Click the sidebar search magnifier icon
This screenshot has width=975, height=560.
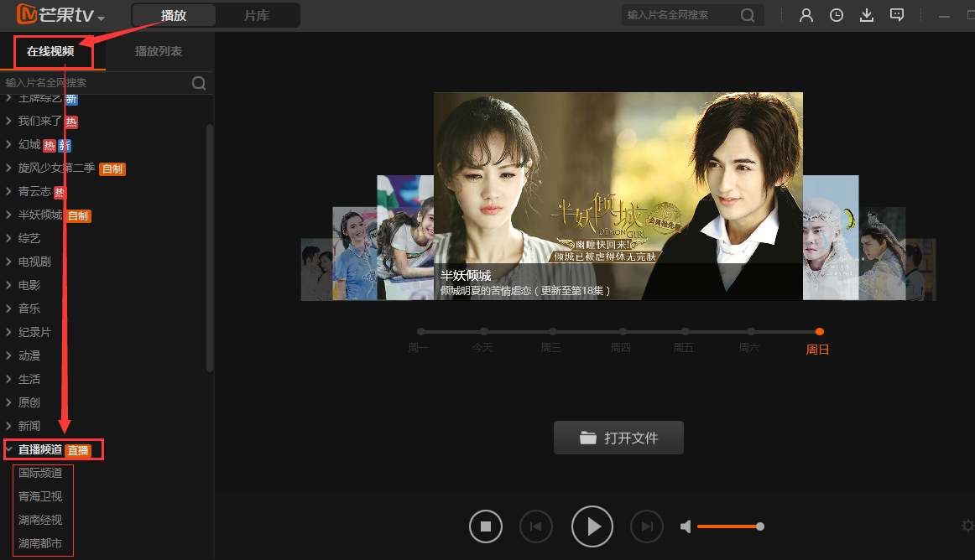[198, 83]
